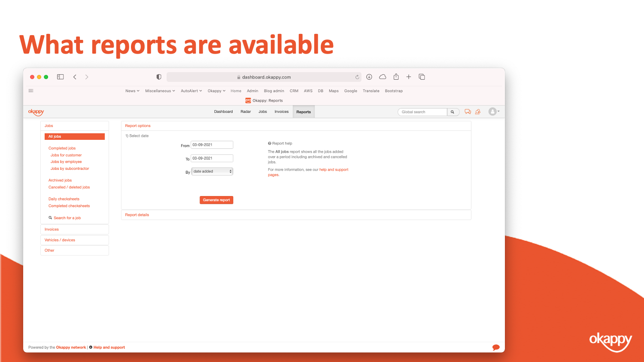Open the chat bubble at page bottom

point(496,347)
